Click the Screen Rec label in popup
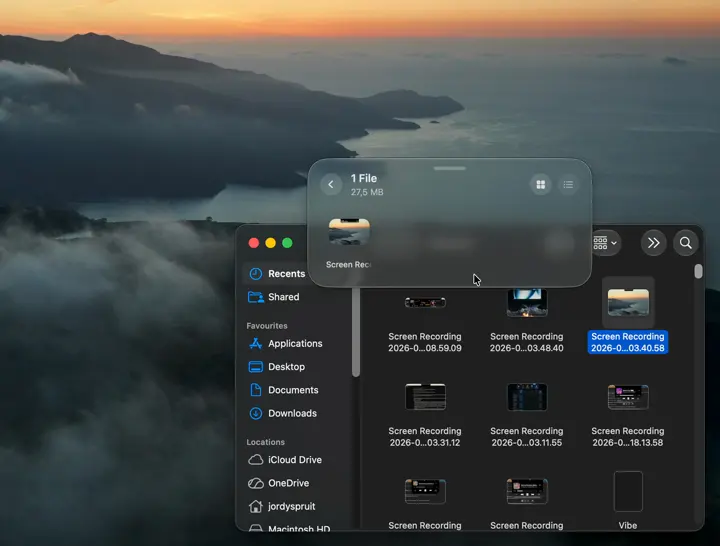This screenshot has width=720, height=546. pyautogui.click(x=348, y=265)
